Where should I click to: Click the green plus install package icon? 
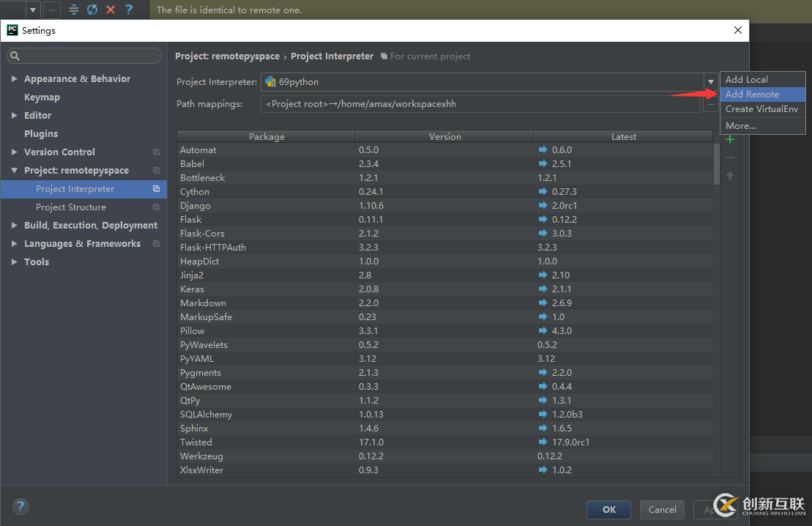[x=729, y=139]
